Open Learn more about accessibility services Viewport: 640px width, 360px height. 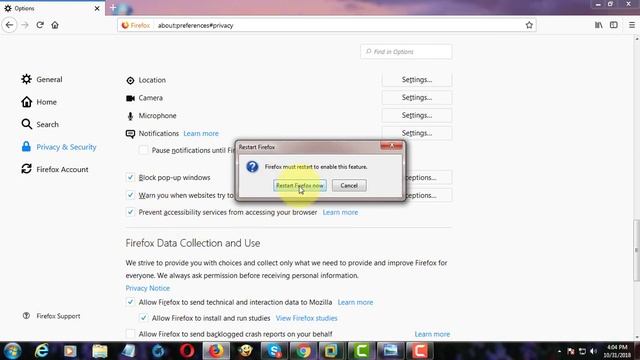[340, 212]
